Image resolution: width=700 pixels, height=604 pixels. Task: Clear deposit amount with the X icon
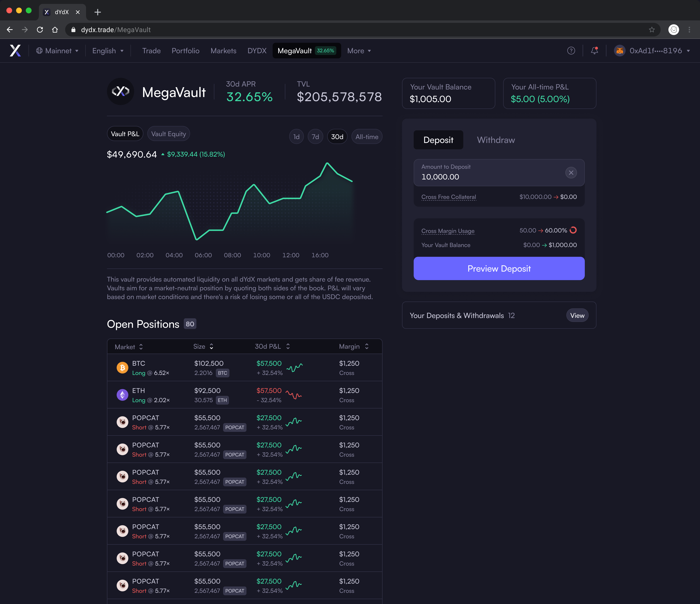[x=571, y=173]
